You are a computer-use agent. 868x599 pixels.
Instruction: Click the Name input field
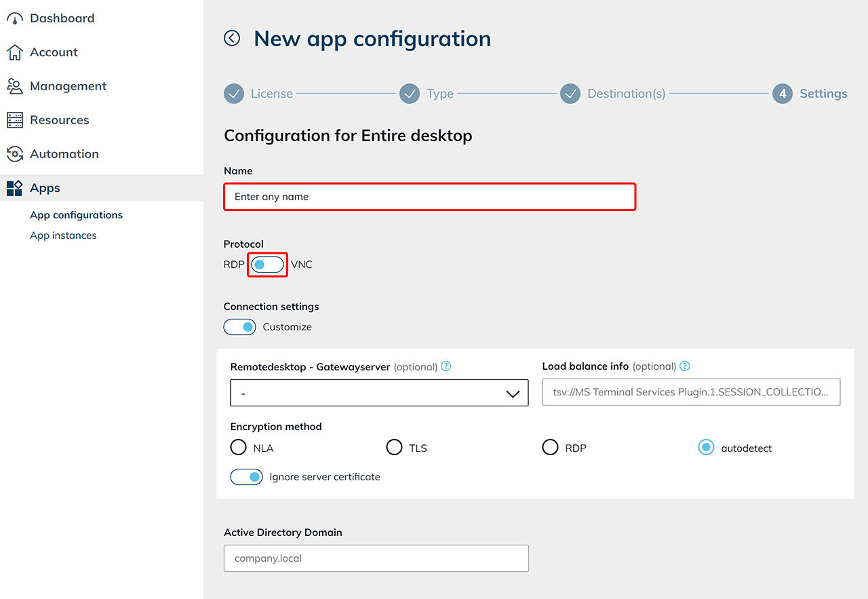point(429,197)
